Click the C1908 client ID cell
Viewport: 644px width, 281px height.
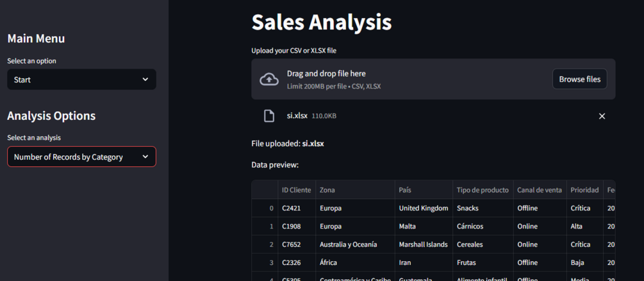pyautogui.click(x=292, y=226)
